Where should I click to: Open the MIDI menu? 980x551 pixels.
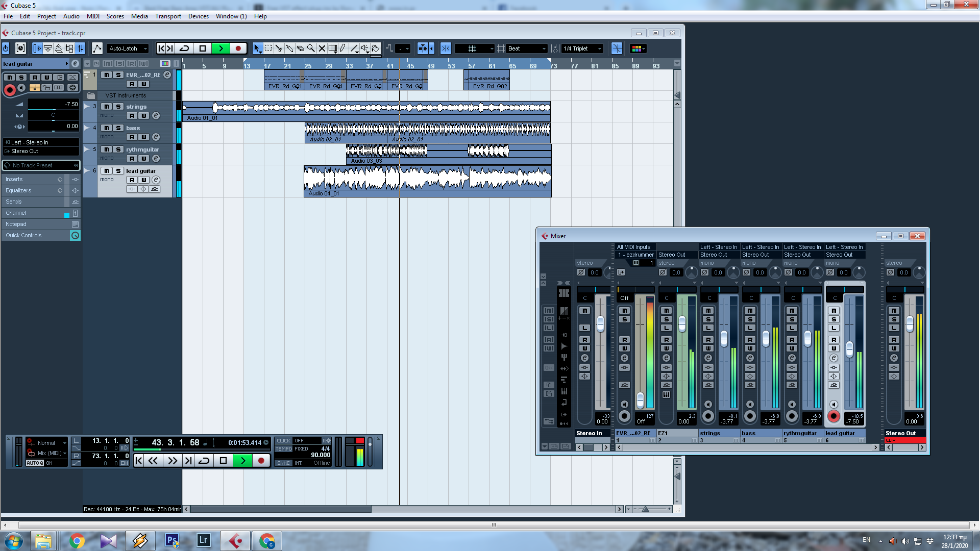point(93,16)
